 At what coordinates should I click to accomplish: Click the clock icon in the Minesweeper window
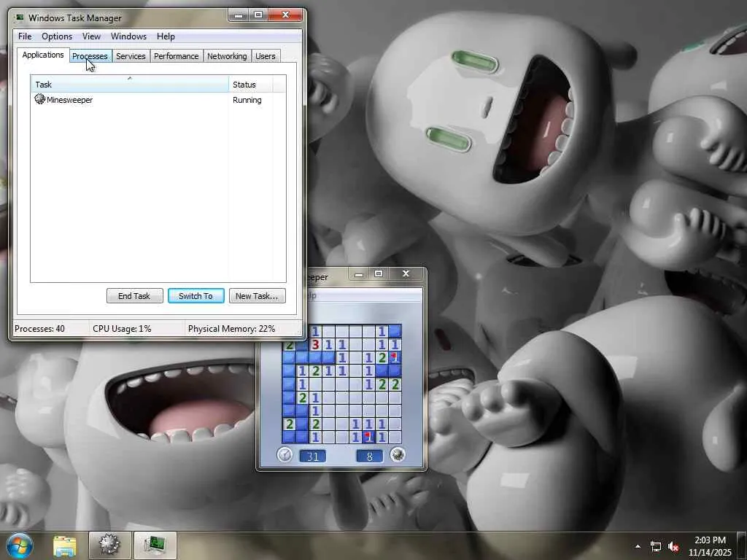pyautogui.click(x=285, y=455)
